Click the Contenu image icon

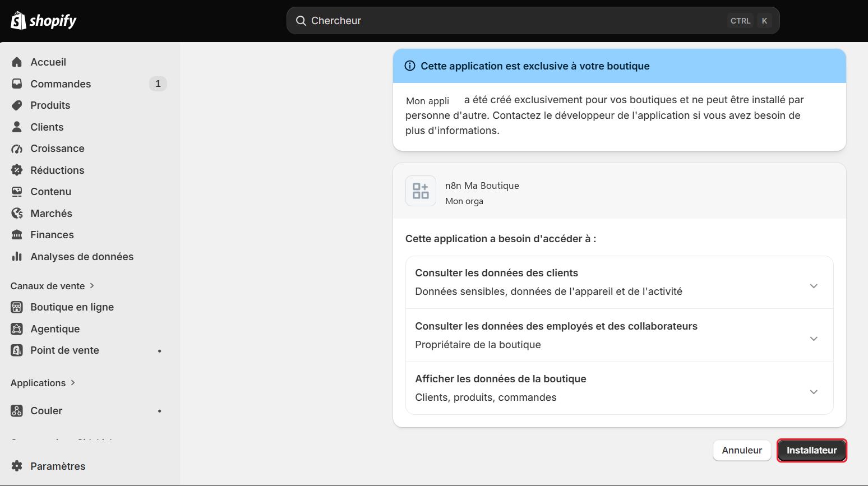point(17,192)
